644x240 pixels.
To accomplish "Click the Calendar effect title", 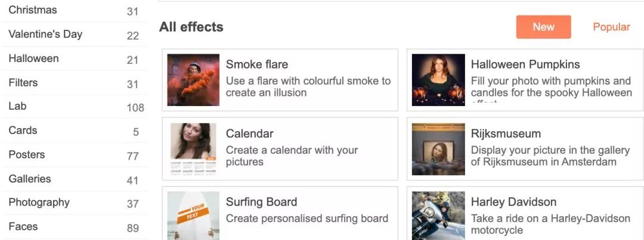I will coord(250,133).
